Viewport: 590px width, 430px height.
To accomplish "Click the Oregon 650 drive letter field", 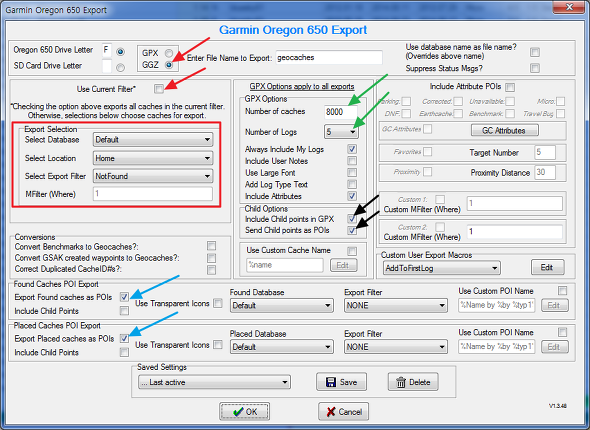I will pos(107,50).
